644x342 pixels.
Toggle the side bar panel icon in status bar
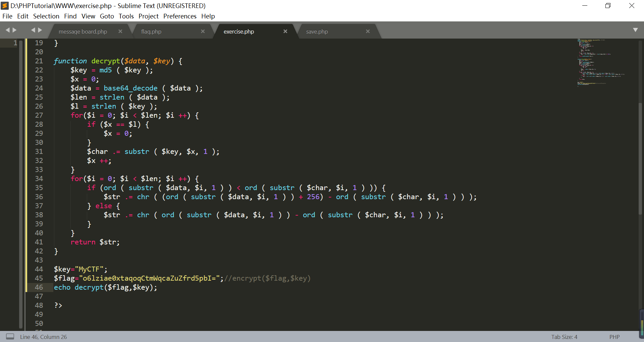coord(10,336)
